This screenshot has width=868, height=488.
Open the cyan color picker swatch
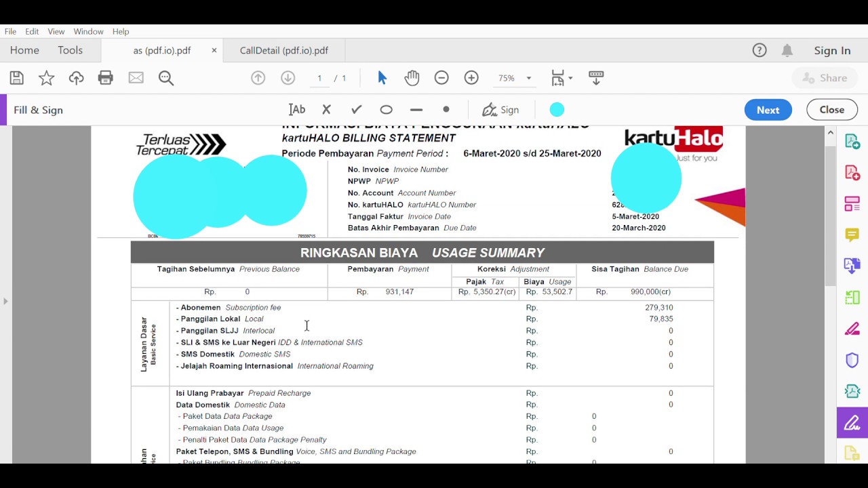[557, 110]
